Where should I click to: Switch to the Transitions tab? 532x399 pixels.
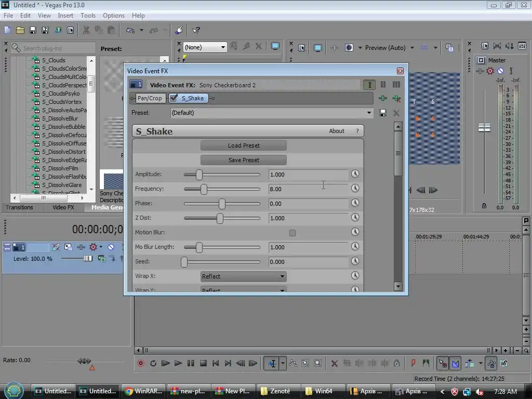20,207
